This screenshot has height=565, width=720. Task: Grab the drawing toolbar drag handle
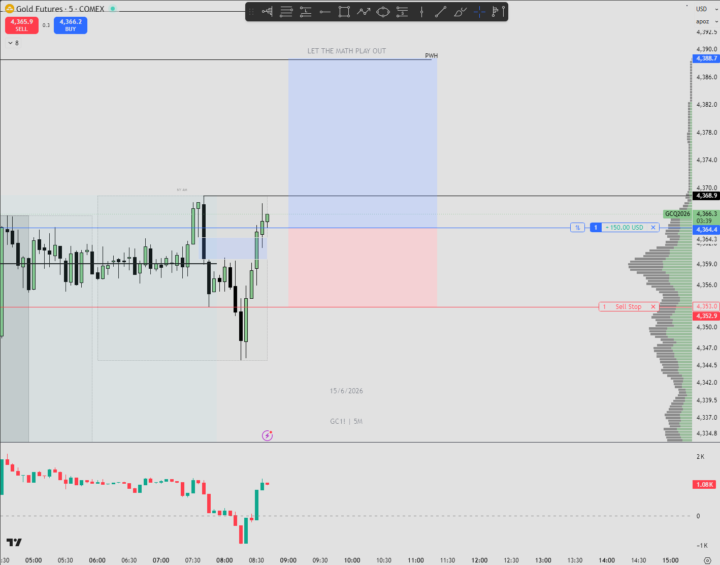coord(252,12)
